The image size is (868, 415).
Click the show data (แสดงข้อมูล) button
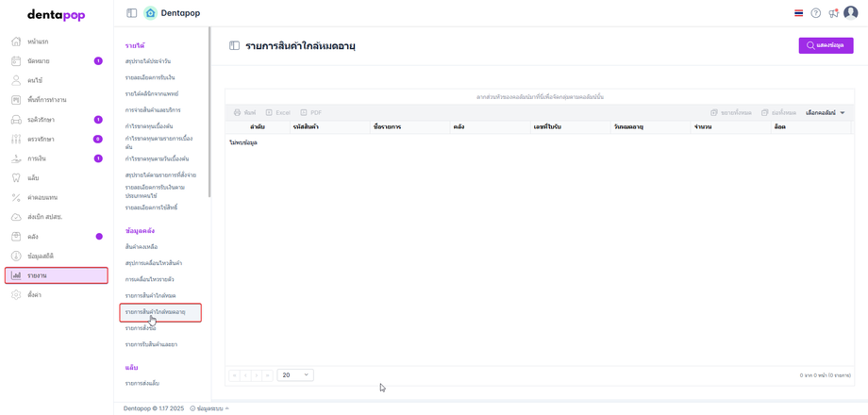coord(826,45)
